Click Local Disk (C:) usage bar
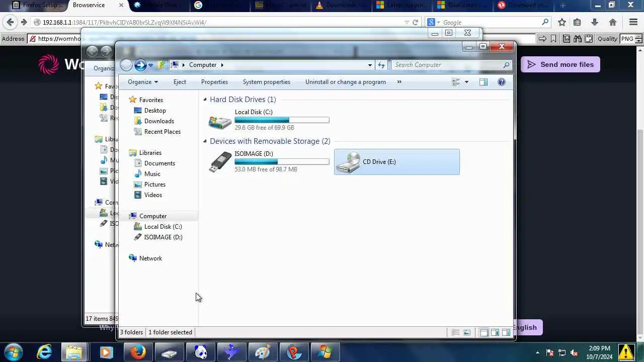The image size is (644, 362). pyautogui.click(x=282, y=120)
